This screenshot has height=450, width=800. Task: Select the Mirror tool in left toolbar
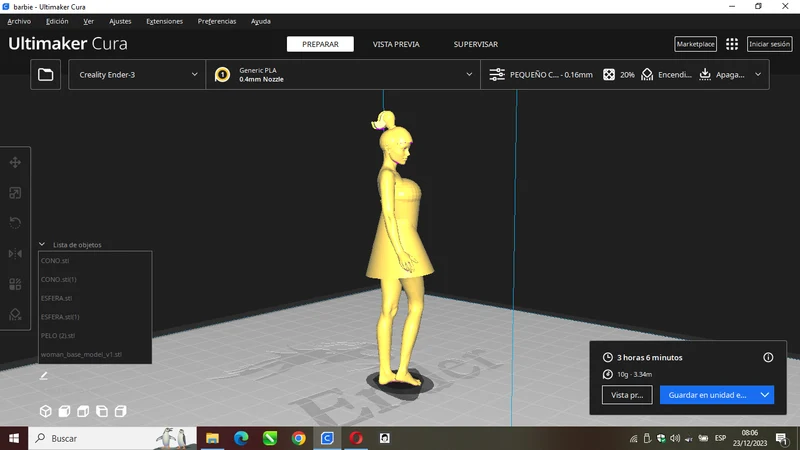tap(15, 254)
